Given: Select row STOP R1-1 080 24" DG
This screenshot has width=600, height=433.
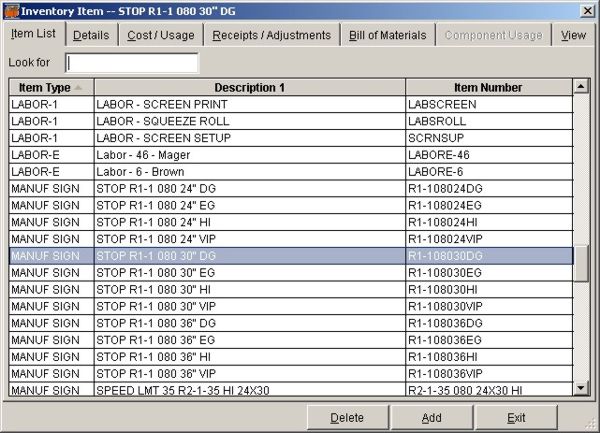Looking at the screenshot, I should 291,189.
